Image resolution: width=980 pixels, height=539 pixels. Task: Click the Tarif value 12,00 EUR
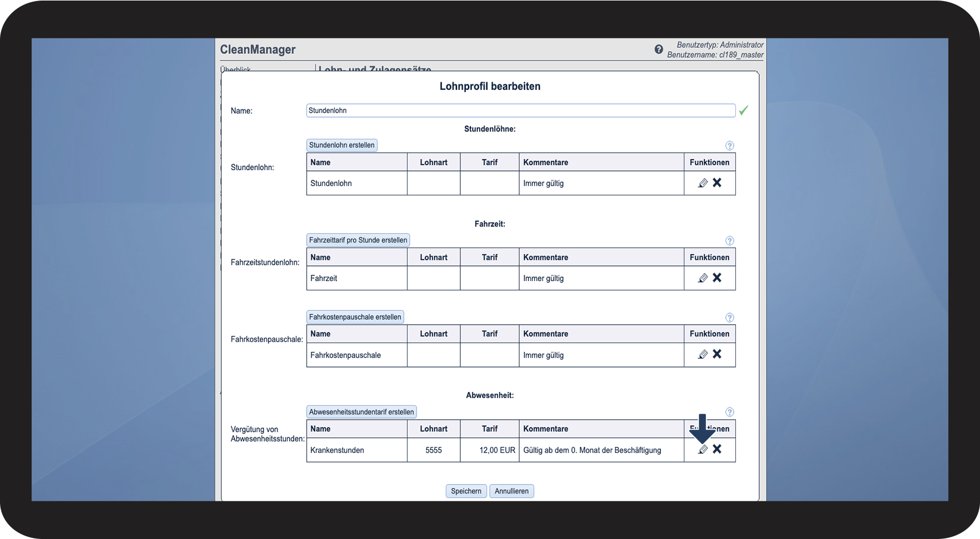(497, 450)
